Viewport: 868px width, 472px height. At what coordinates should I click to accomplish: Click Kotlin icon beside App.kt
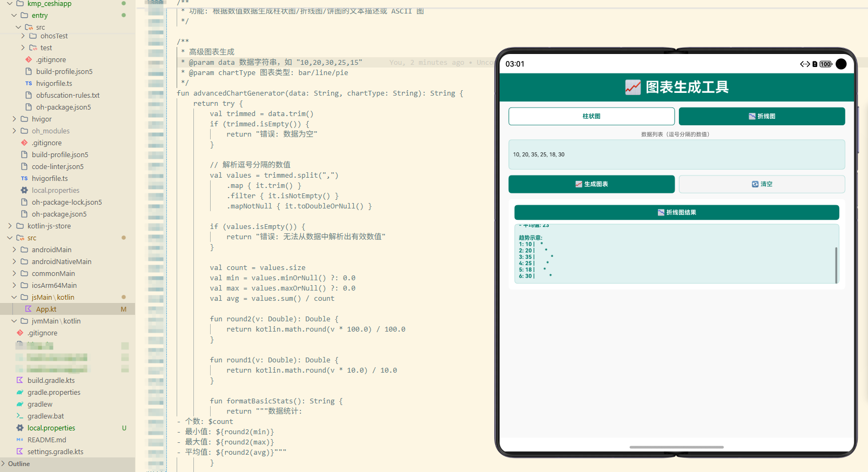coord(29,309)
